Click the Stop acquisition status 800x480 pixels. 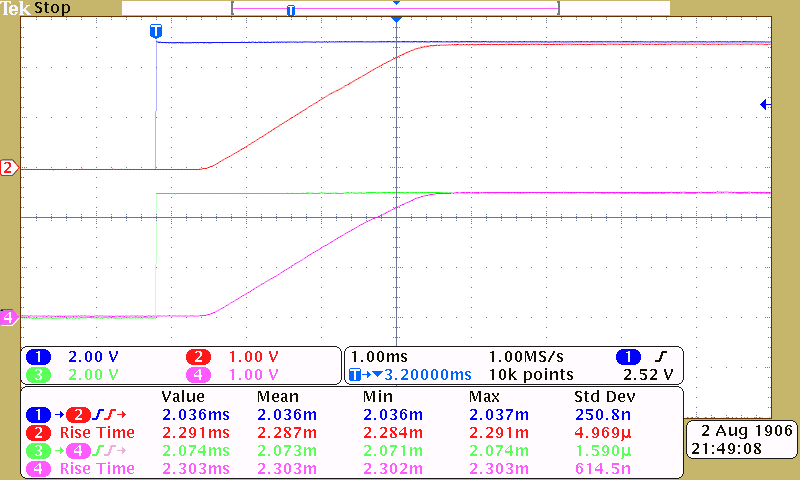click(52, 8)
